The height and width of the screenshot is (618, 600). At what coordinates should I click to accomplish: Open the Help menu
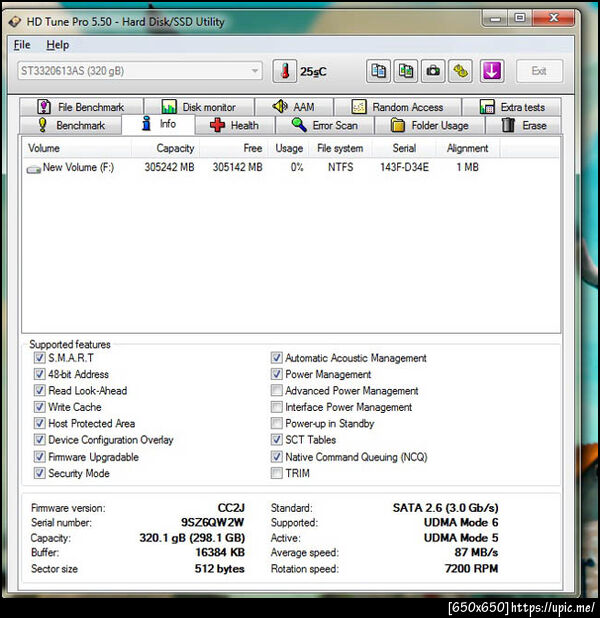pos(58,45)
